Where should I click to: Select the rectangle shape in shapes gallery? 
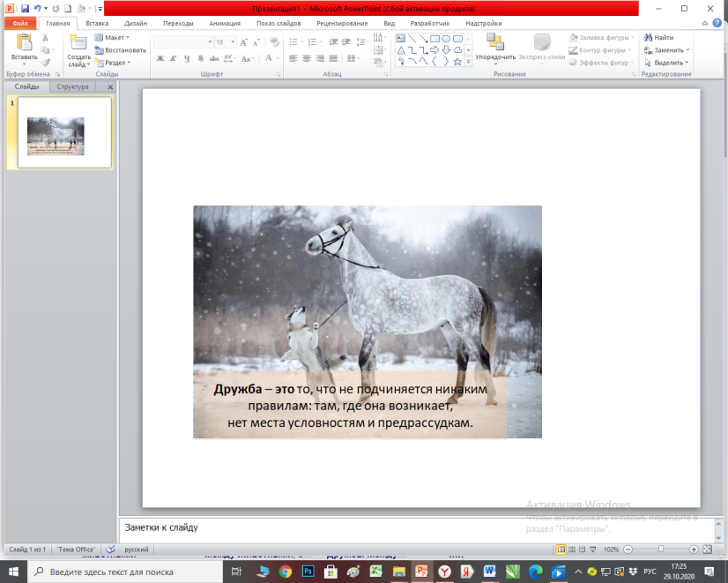[x=435, y=39]
